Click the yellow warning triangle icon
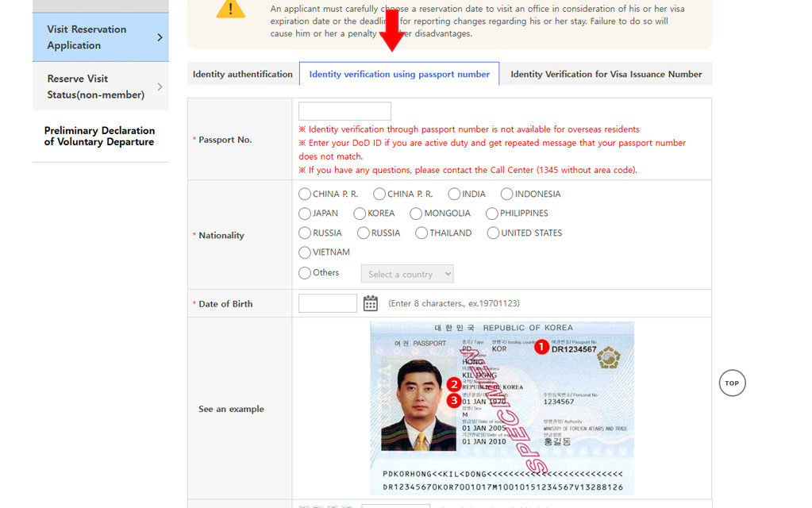This screenshot has height=508, width=812. coord(231,10)
